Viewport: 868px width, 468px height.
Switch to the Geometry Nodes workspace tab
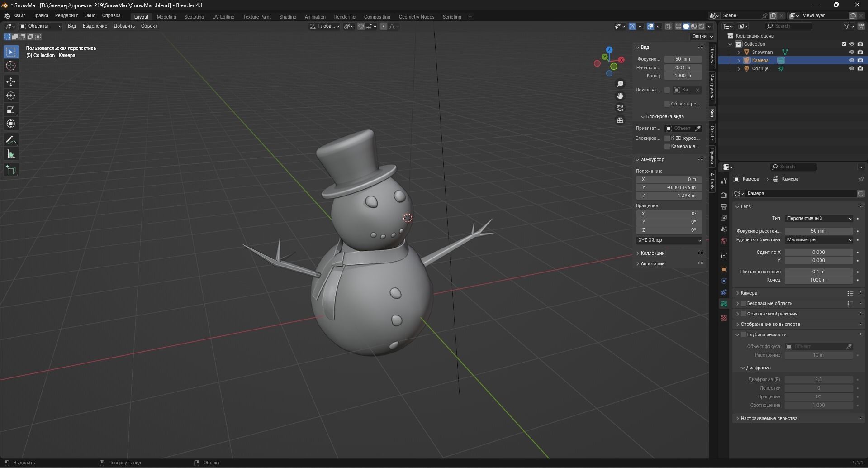(417, 17)
